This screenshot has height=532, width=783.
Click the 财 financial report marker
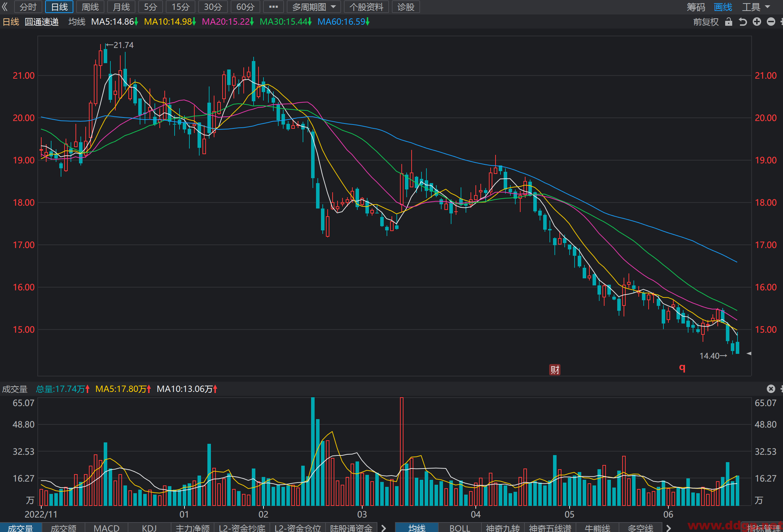click(555, 370)
